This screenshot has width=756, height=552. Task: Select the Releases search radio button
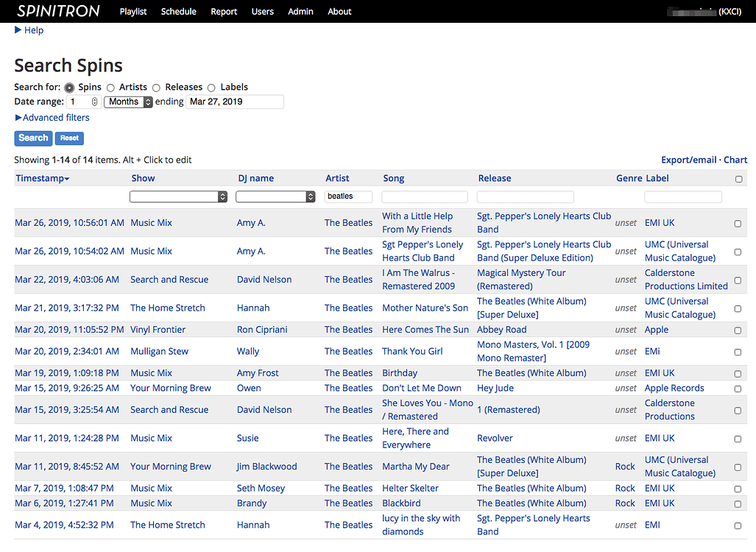(156, 87)
